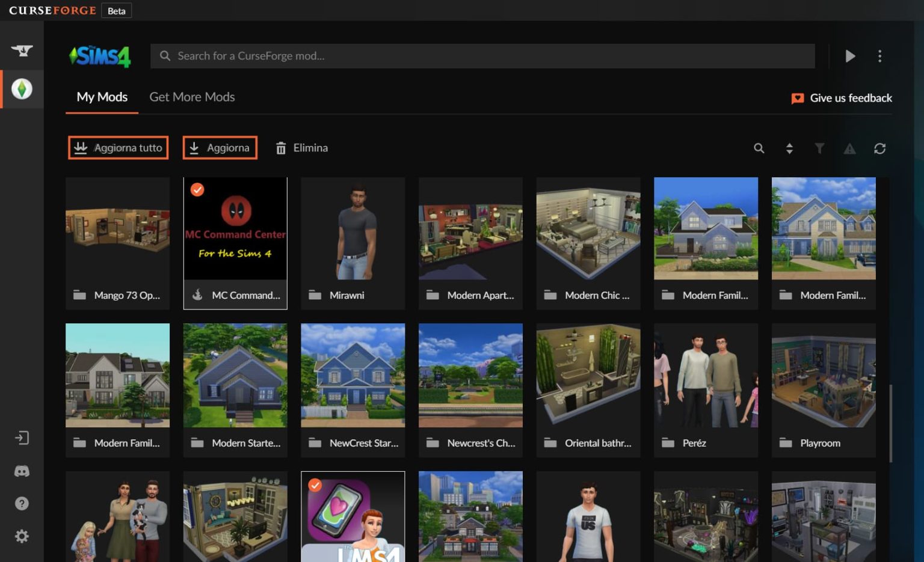Open Settings via the gear icon

point(22,536)
